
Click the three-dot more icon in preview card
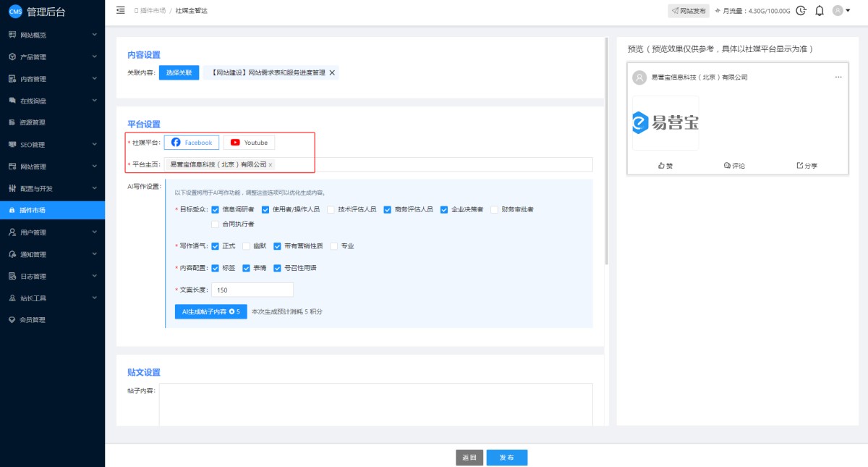coord(838,77)
